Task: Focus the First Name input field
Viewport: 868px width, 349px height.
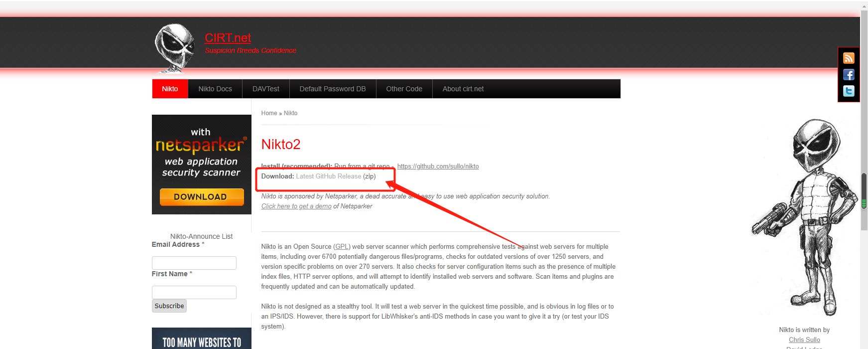Action: click(x=194, y=292)
